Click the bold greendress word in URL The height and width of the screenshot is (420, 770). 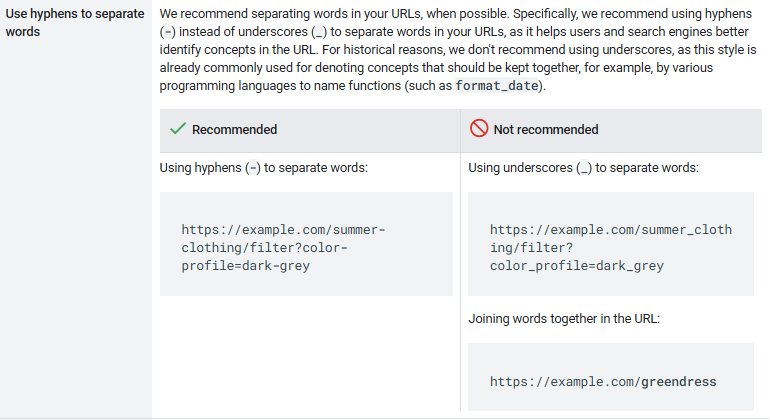point(679,382)
